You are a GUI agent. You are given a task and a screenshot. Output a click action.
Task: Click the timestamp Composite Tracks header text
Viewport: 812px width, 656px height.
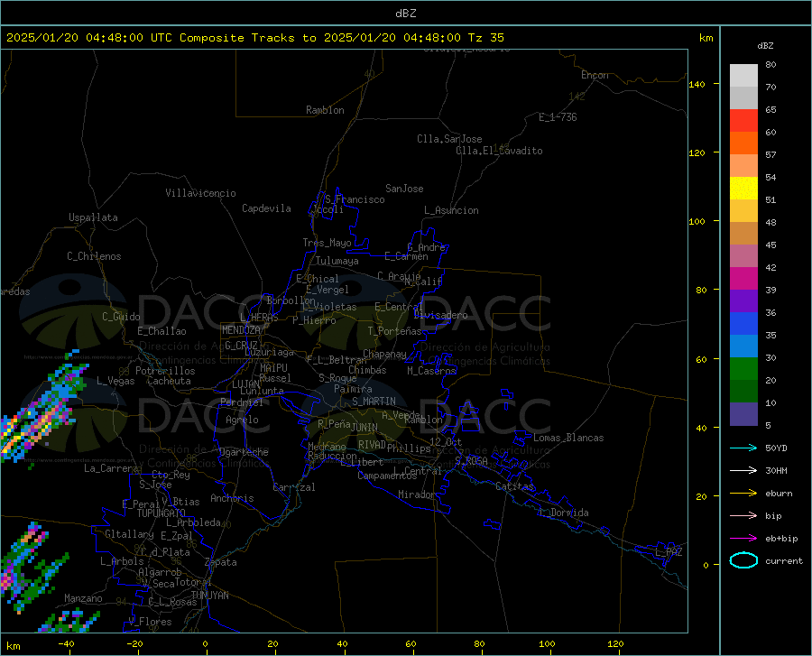click(254, 38)
